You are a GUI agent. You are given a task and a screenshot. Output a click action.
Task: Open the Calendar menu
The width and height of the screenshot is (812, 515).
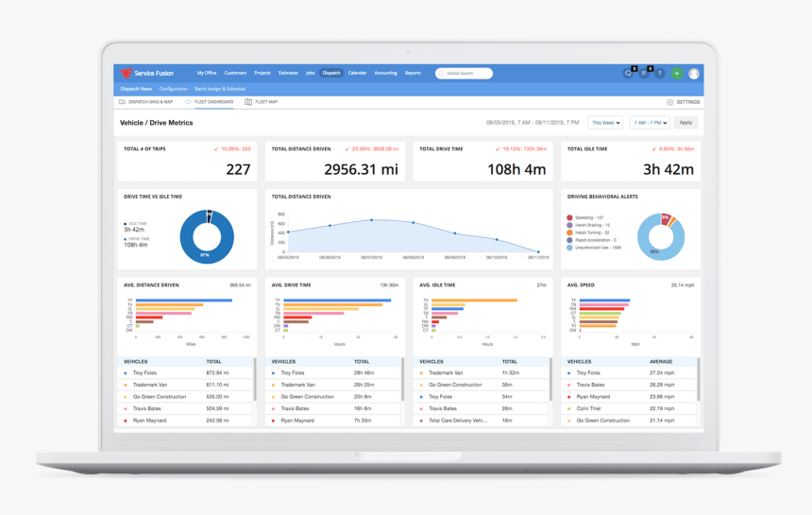point(357,73)
